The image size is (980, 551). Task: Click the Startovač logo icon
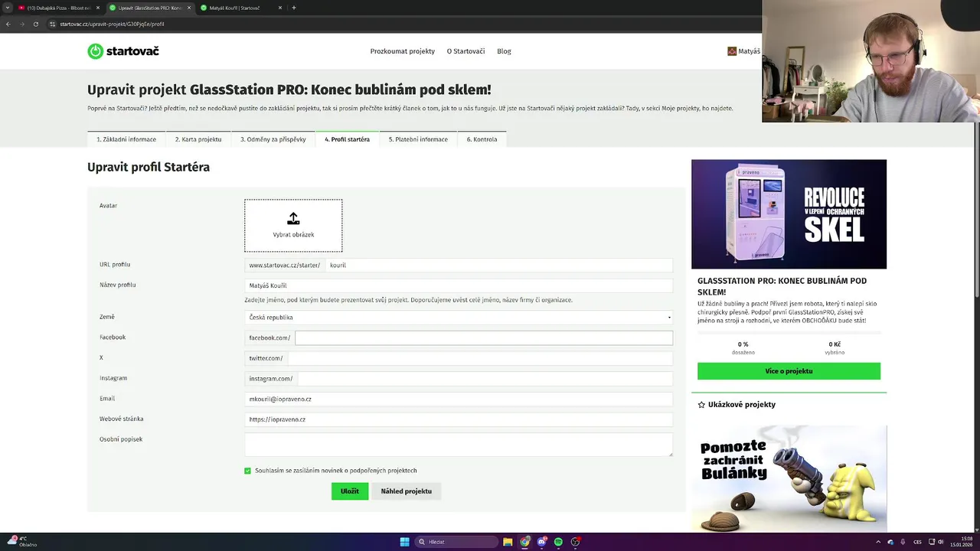(95, 51)
